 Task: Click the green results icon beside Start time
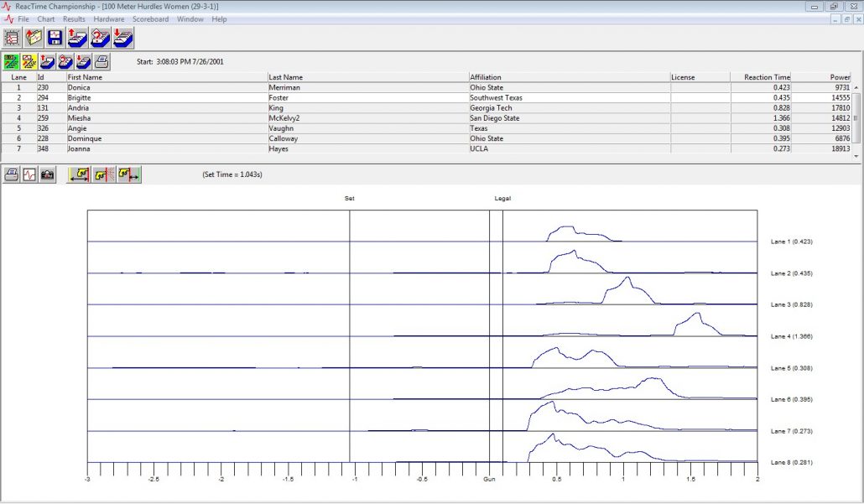[x=12, y=61]
